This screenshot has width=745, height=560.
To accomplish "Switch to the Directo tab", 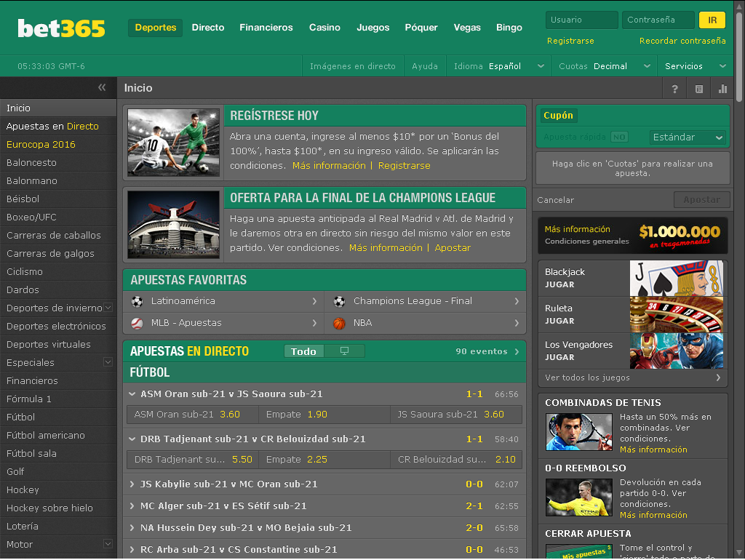I will point(208,28).
